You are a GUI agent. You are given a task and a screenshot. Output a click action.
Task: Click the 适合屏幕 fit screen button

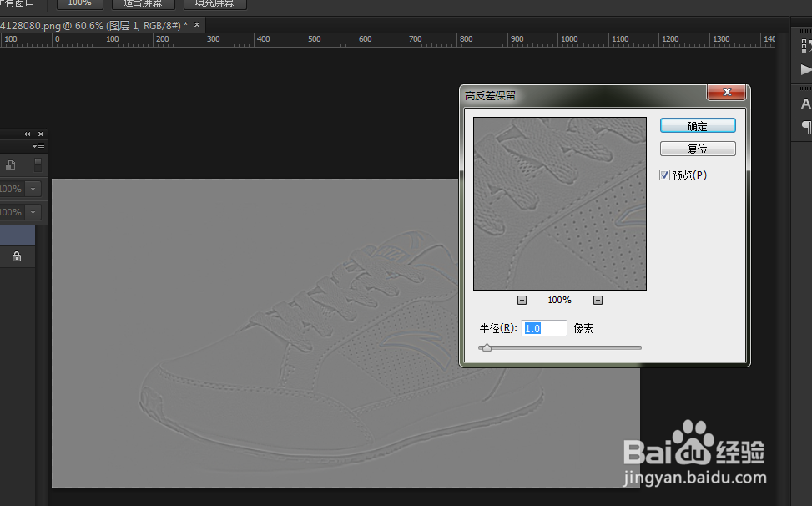click(143, 3)
